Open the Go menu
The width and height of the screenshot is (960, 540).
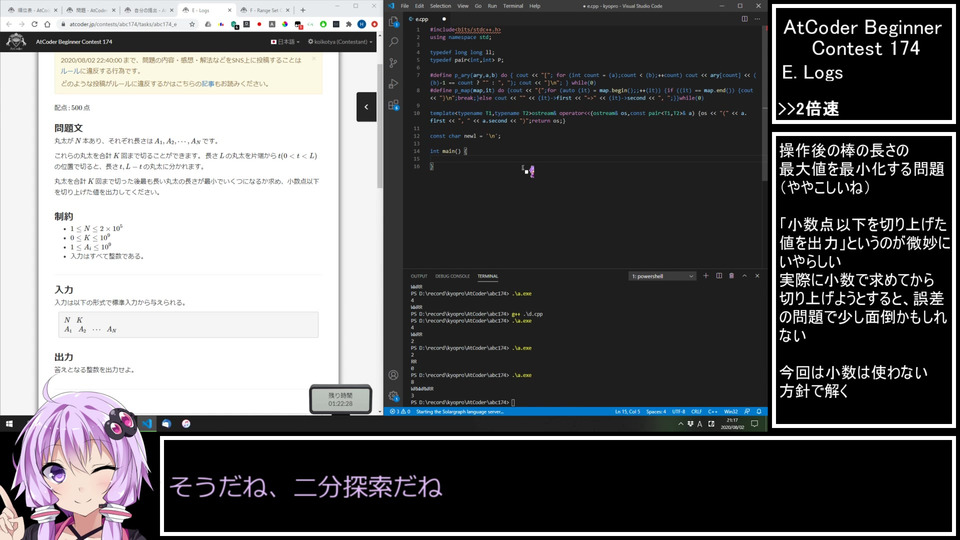478,6
